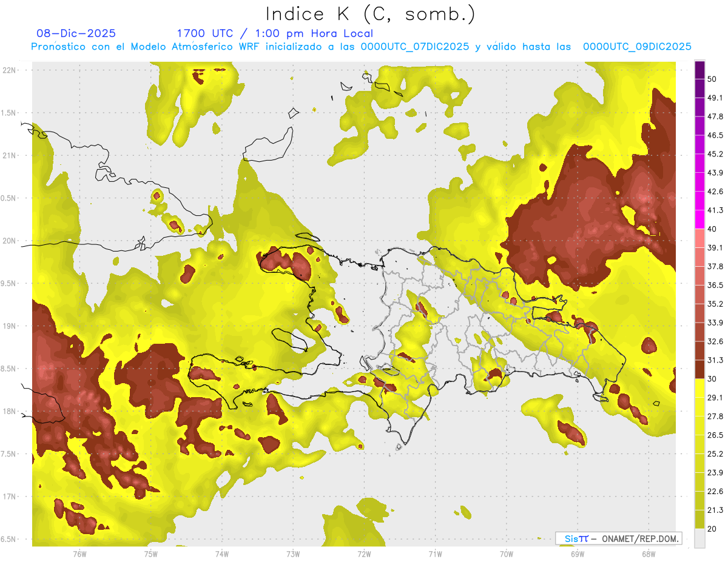Viewport: 728px width, 562px height.
Task: Click the "43.9" value on the color scale
Action: click(715, 173)
